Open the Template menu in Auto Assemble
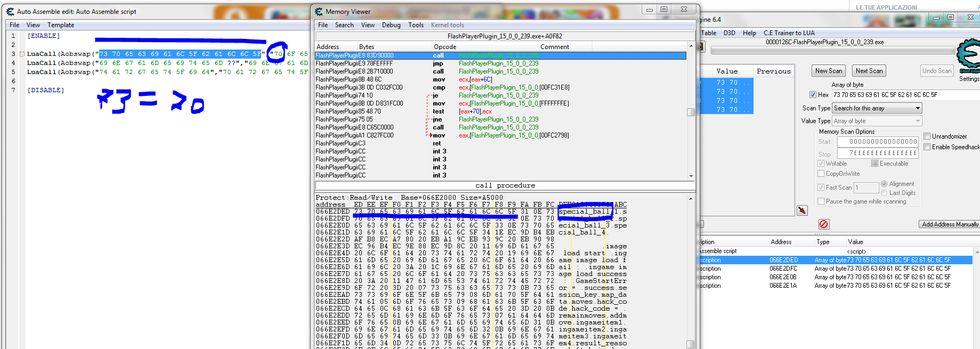The width and height of the screenshot is (980, 349). 61,25
